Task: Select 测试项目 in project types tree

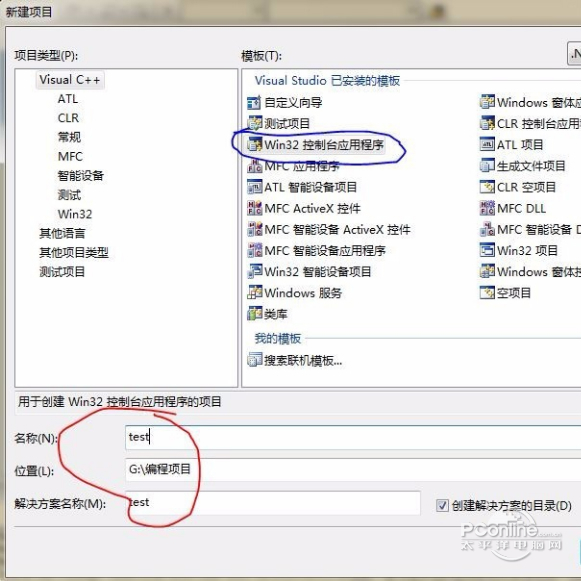Action: click(x=62, y=272)
